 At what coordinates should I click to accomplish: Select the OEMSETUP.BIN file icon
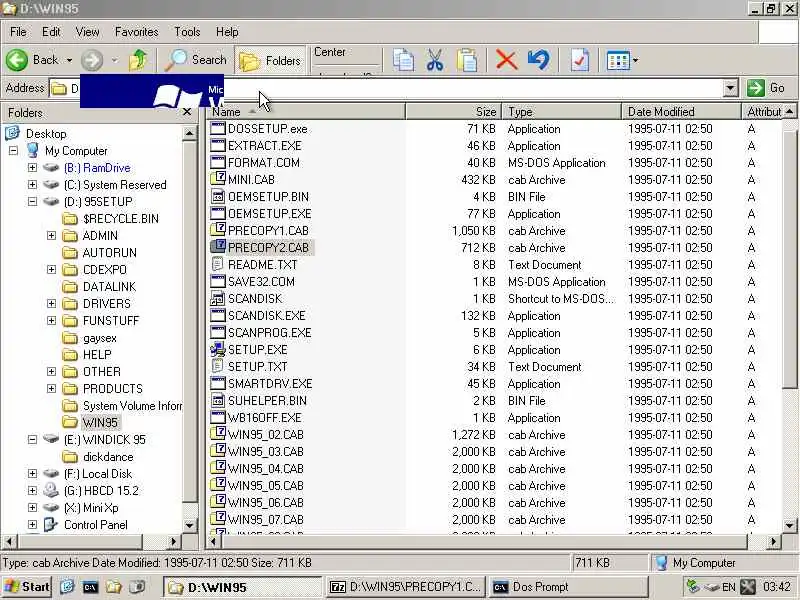218,196
